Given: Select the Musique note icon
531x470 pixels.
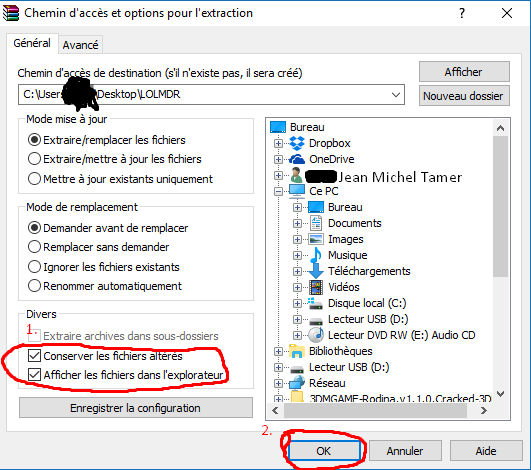Looking at the screenshot, I should coord(316,255).
